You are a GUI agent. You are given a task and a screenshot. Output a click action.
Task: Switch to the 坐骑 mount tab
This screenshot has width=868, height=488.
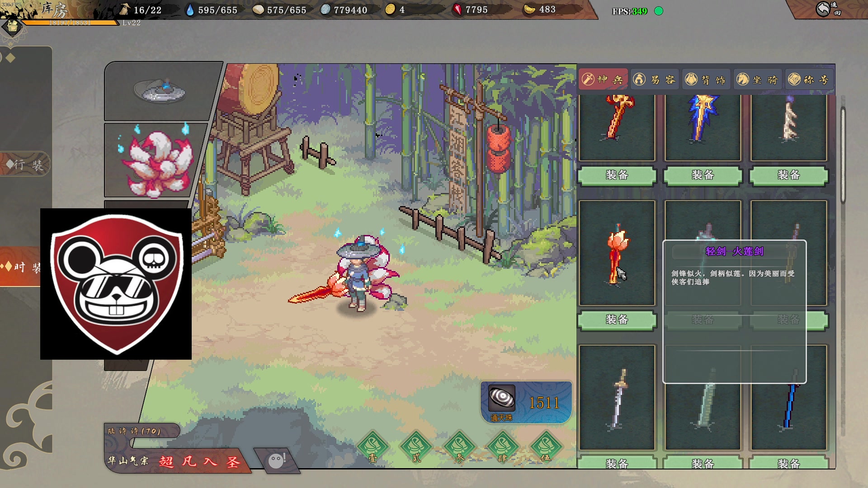tap(758, 80)
